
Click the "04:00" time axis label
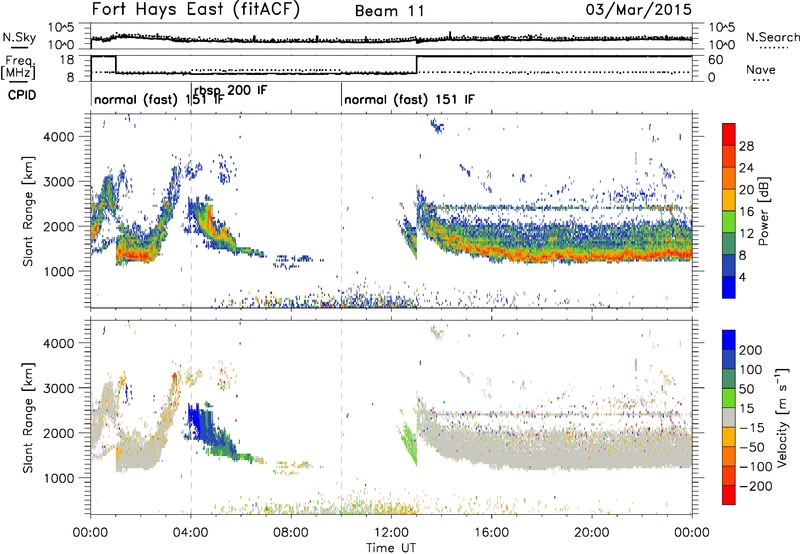(x=191, y=533)
